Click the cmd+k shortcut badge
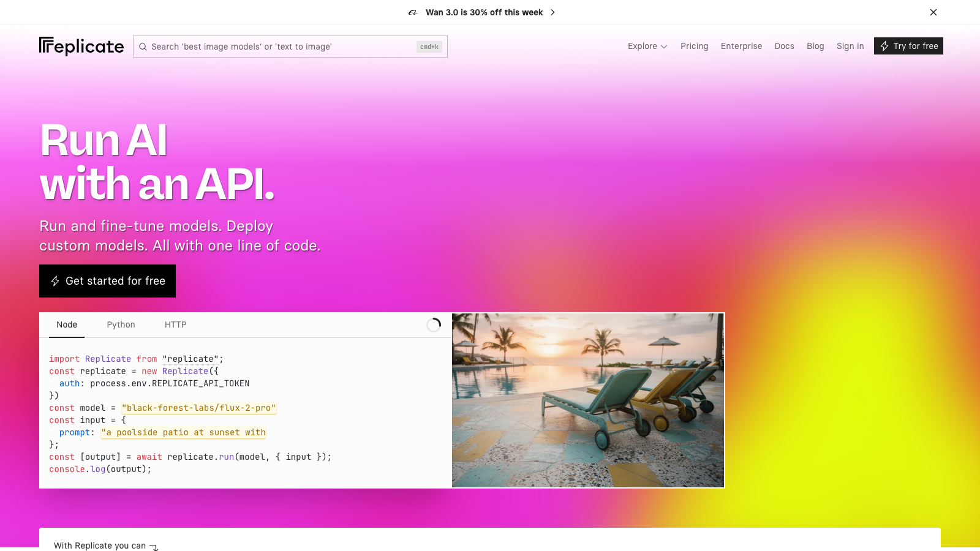 click(x=429, y=47)
